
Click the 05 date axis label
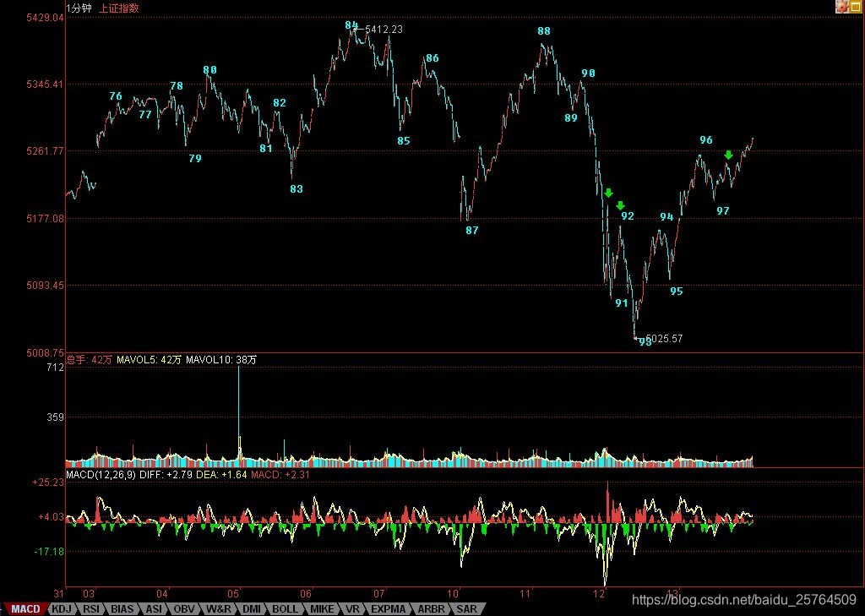[x=233, y=594]
